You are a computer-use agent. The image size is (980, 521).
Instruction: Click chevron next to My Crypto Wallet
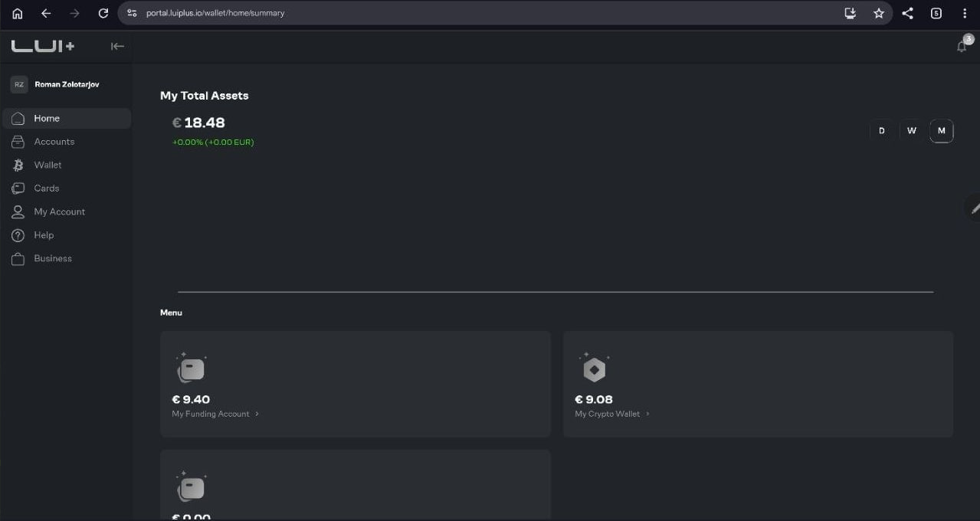(647, 414)
